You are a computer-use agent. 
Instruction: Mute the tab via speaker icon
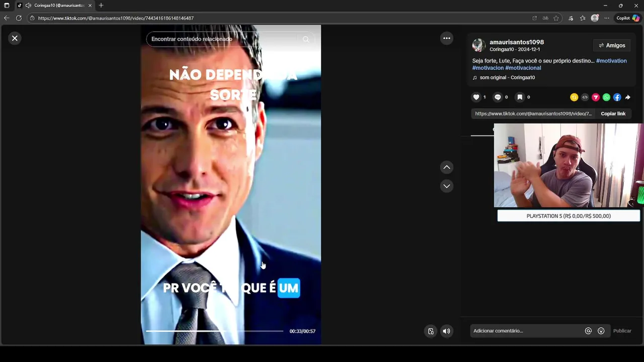[28, 6]
